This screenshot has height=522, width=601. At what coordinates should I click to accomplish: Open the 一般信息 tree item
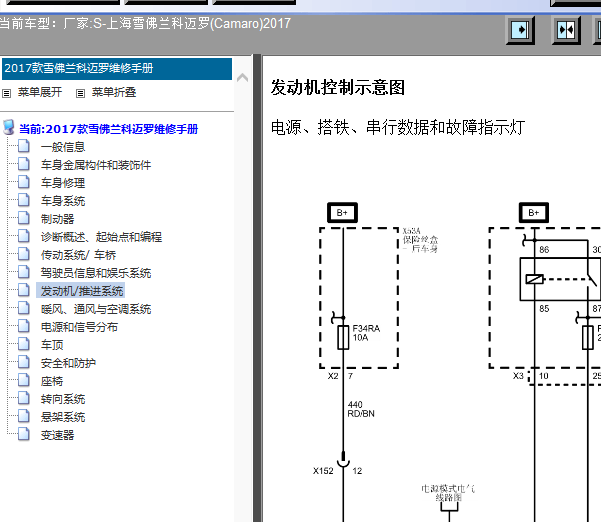pyautogui.click(x=63, y=147)
